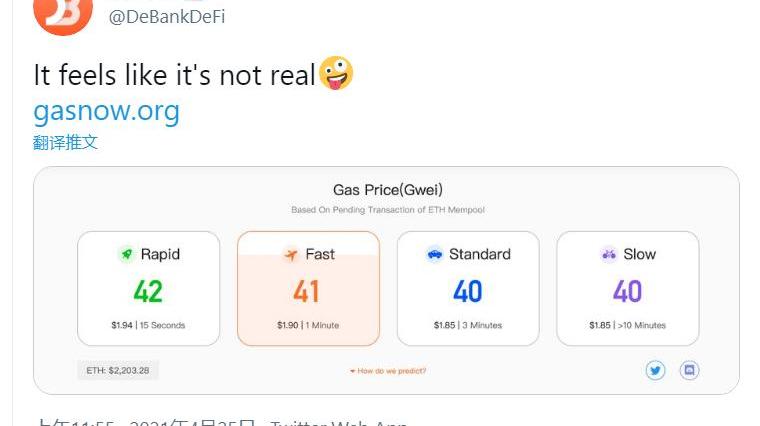
Task: Select the Rapid gas price card
Action: click(x=148, y=289)
